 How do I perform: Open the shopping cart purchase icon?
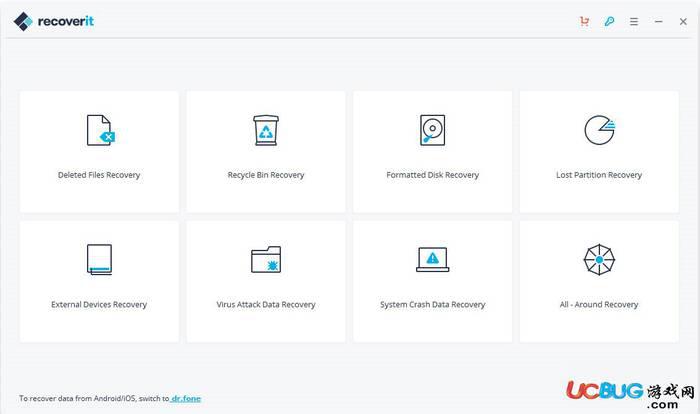pos(584,21)
